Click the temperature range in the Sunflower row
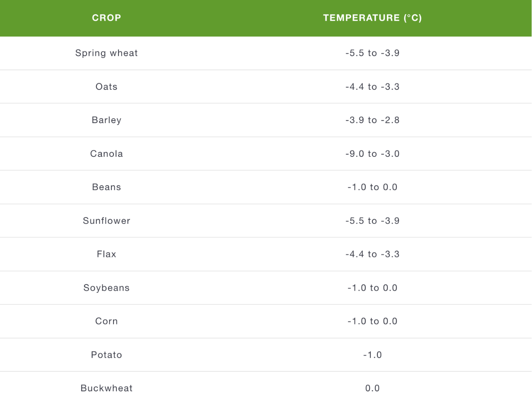Image resolution: width=532 pixels, height=398 pixels. pyautogui.click(x=372, y=221)
